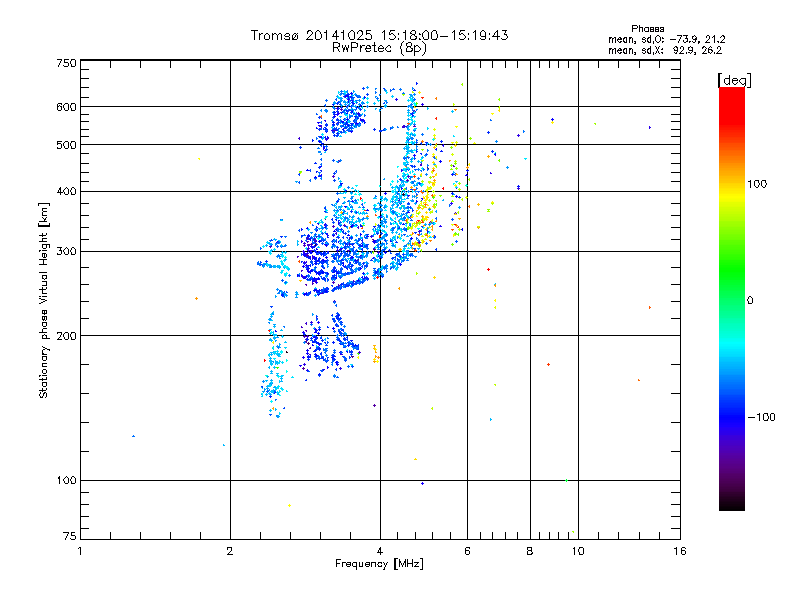This screenshot has width=800, height=600.
Task: Click the x-axis '16' frequency label
Action: pyautogui.click(x=680, y=551)
